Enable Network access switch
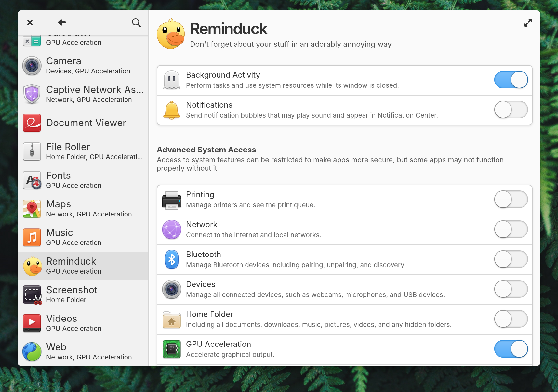 coord(511,229)
